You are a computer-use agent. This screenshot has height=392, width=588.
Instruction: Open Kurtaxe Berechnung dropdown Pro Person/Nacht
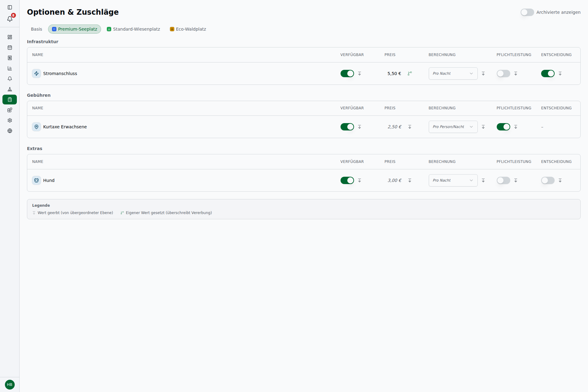coord(453,127)
